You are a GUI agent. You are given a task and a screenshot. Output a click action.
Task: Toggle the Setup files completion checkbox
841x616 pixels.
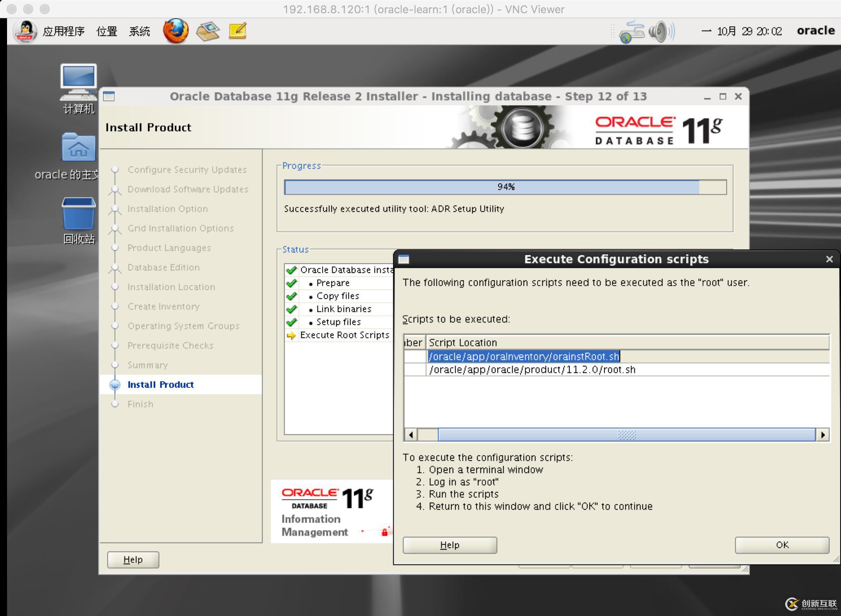coord(289,321)
